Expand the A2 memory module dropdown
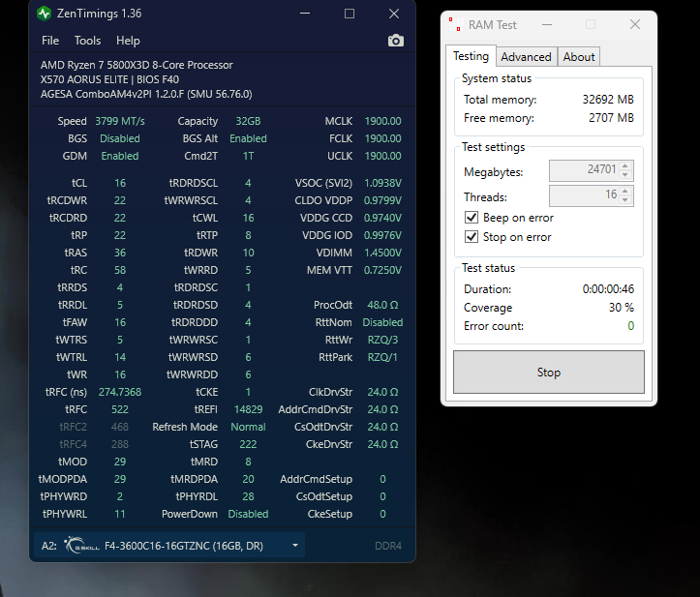Image resolution: width=700 pixels, height=597 pixels. [x=295, y=546]
